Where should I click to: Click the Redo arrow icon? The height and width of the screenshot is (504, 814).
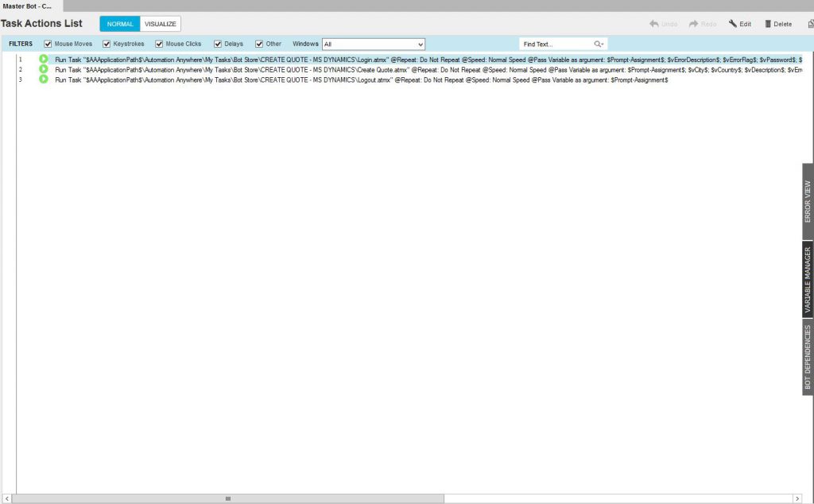pos(693,24)
